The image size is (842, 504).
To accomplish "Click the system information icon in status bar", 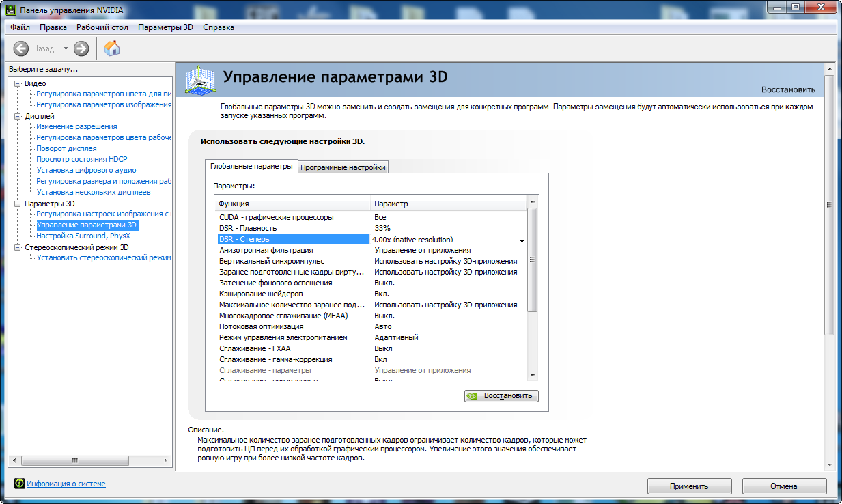I will 19,484.
